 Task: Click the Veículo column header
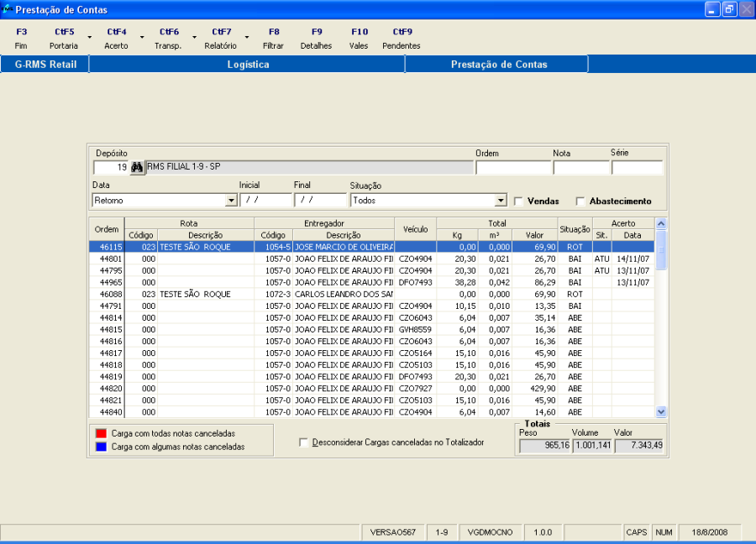[415, 229]
